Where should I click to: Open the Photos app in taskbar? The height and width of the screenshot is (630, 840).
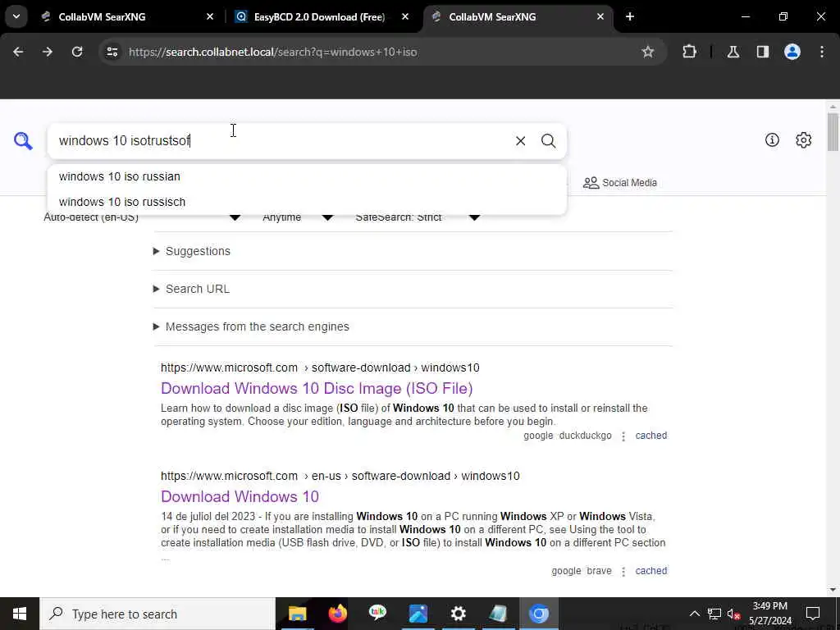pyautogui.click(x=418, y=614)
